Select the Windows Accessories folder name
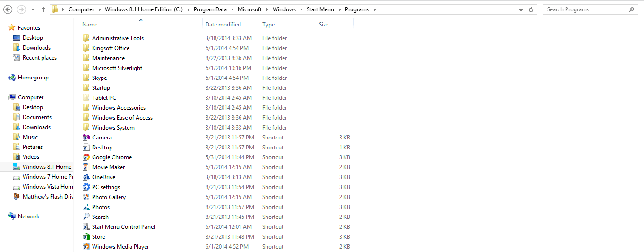This screenshot has height=252, width=644. point(119,108)
